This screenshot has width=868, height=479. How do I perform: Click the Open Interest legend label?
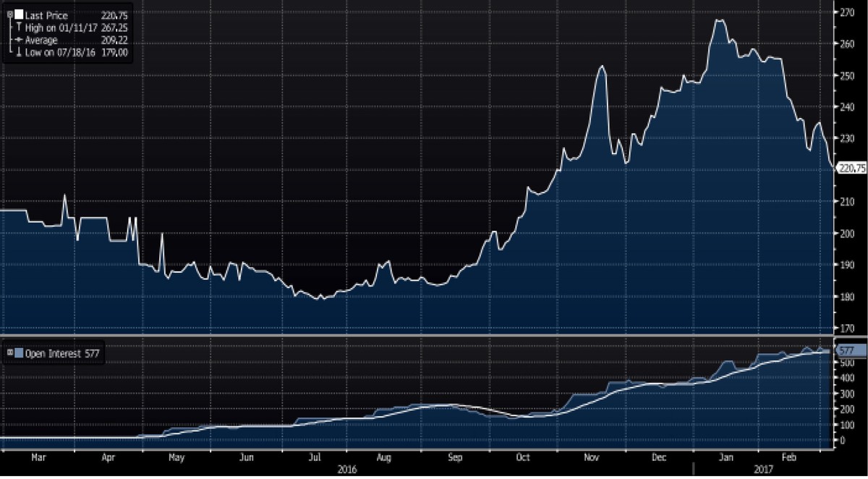point(56,353)
